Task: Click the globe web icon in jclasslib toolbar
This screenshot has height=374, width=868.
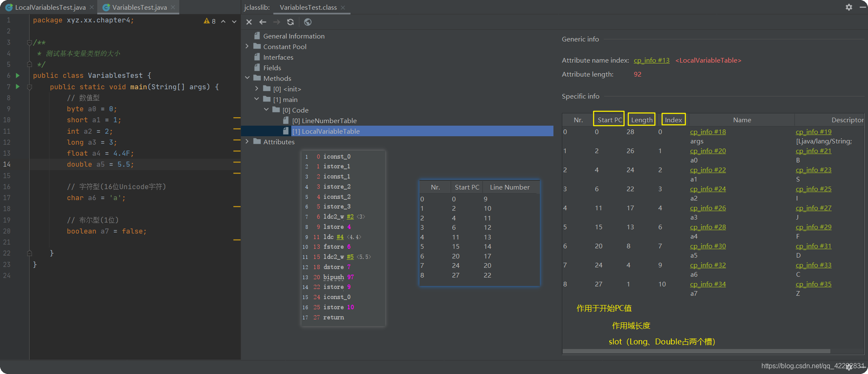Action: [308, 22]
